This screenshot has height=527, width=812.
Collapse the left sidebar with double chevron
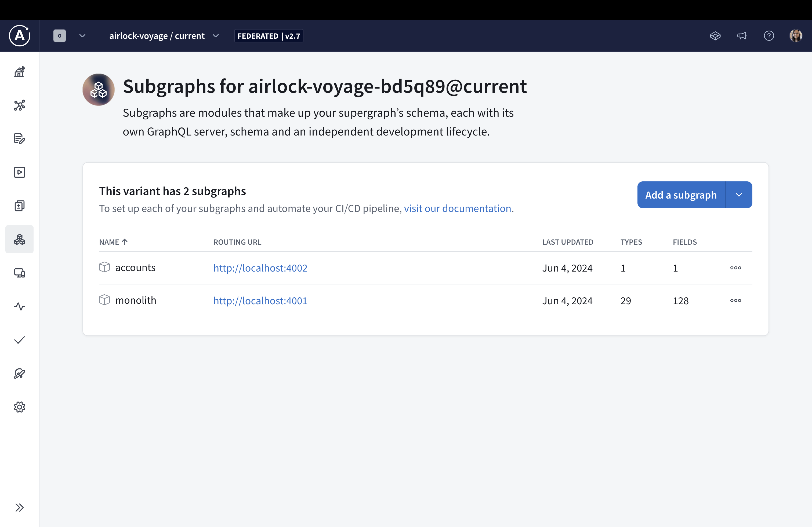[19, 508]
